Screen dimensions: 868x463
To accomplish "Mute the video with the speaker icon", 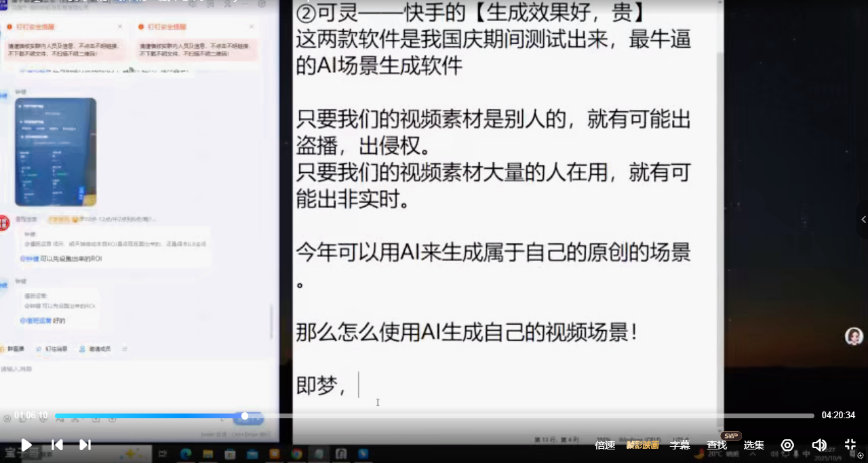I will tap(818, 445).
